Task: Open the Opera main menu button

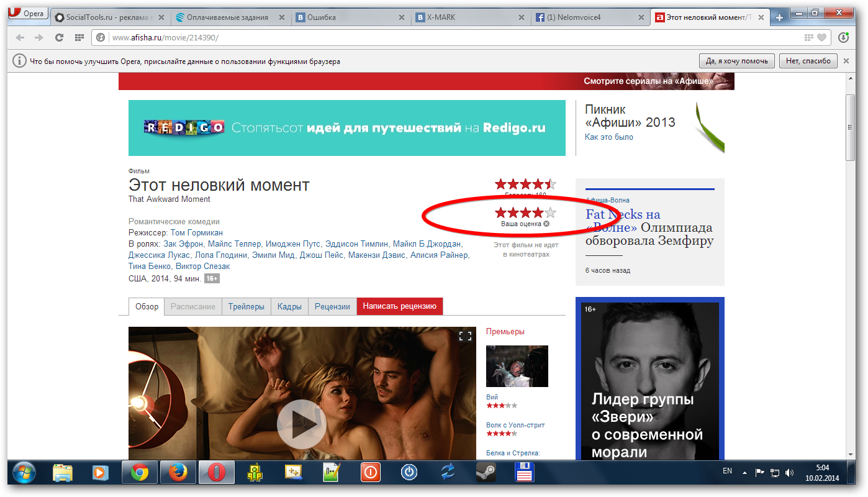Action: (x=27, y=13)
